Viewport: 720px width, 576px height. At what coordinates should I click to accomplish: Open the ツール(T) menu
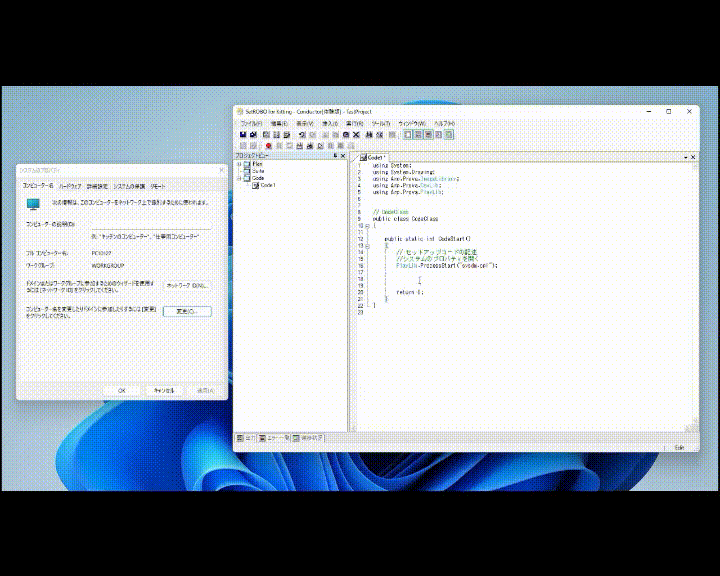[x=381, y=124]
